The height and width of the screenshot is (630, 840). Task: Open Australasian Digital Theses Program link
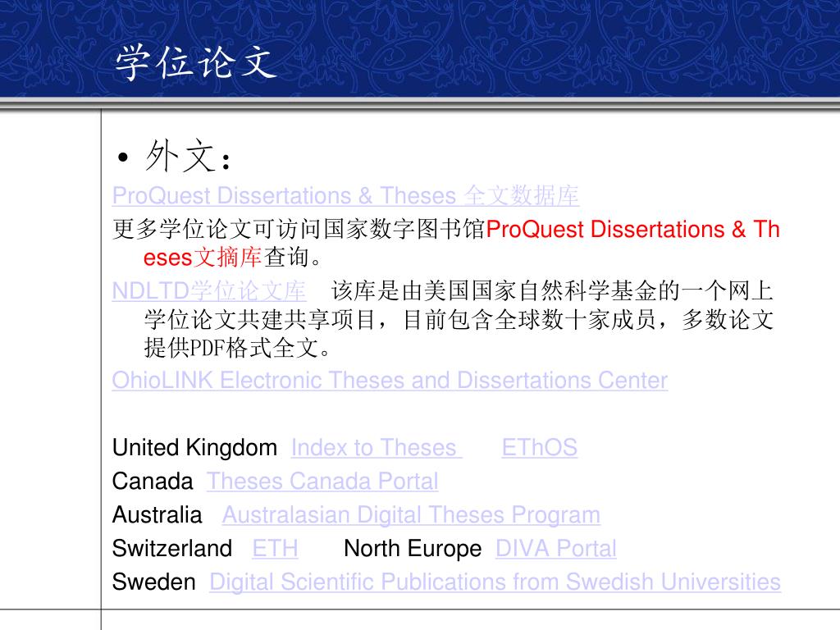point(411,515)
